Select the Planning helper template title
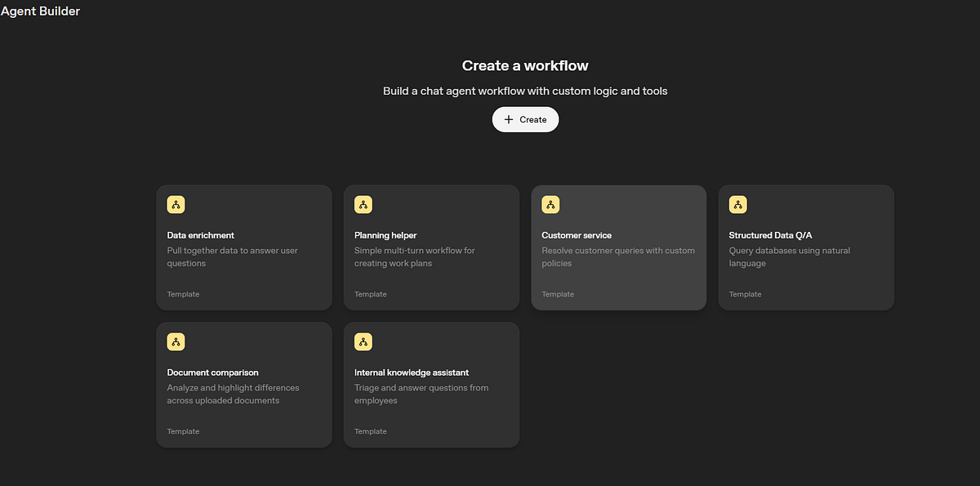 pos(385,235)
